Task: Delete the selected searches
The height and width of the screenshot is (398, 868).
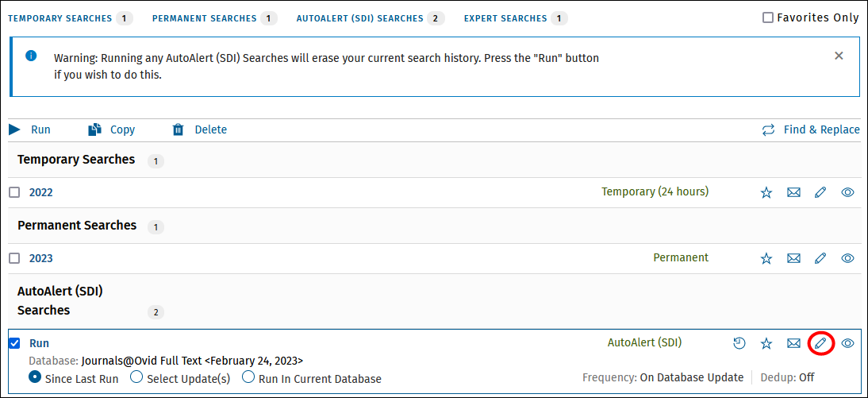Action: click(x=200, y=129)
